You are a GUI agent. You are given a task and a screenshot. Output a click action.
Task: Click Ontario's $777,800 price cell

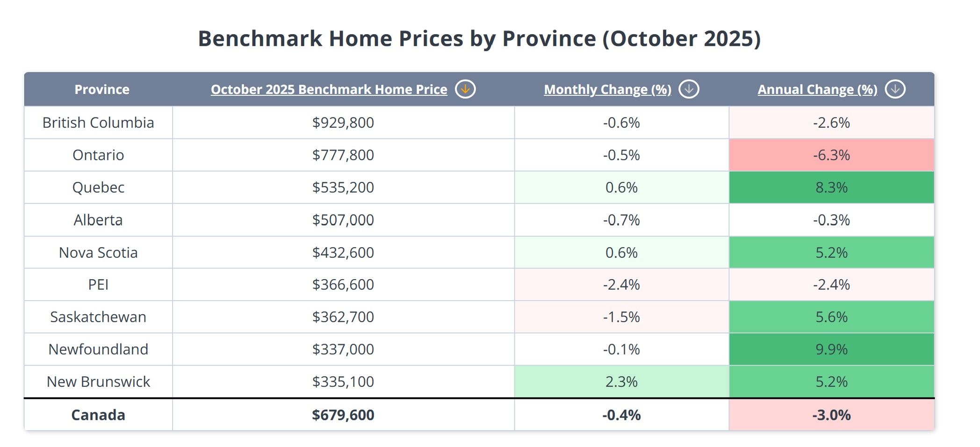point(343,155)
